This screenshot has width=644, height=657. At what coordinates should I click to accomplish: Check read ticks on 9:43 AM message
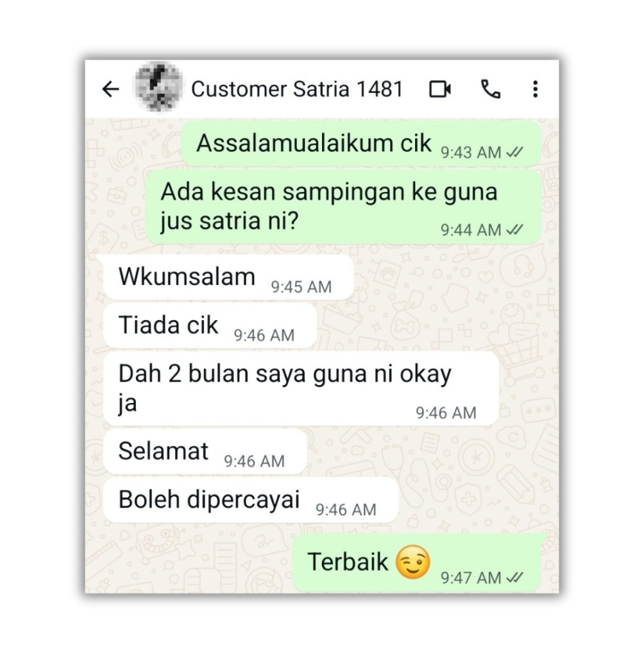pyautogui.click(x=514, y=152)
